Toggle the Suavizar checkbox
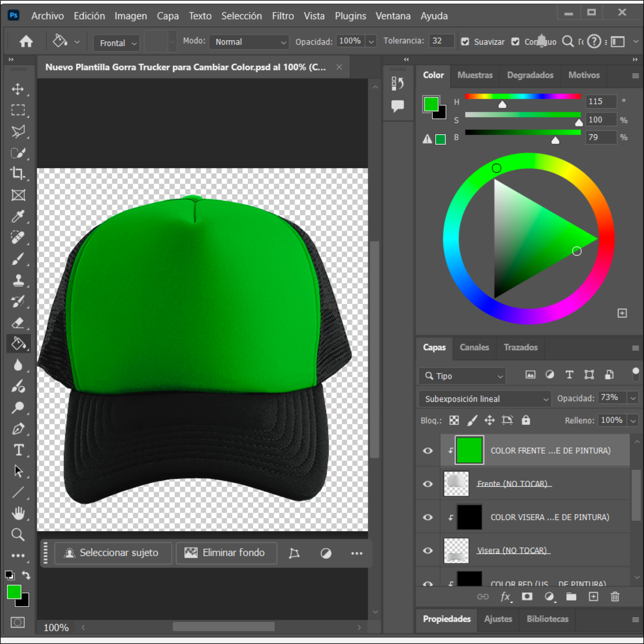Image resolution: width=644 pixels, height=644 pixels. point(465,42)
